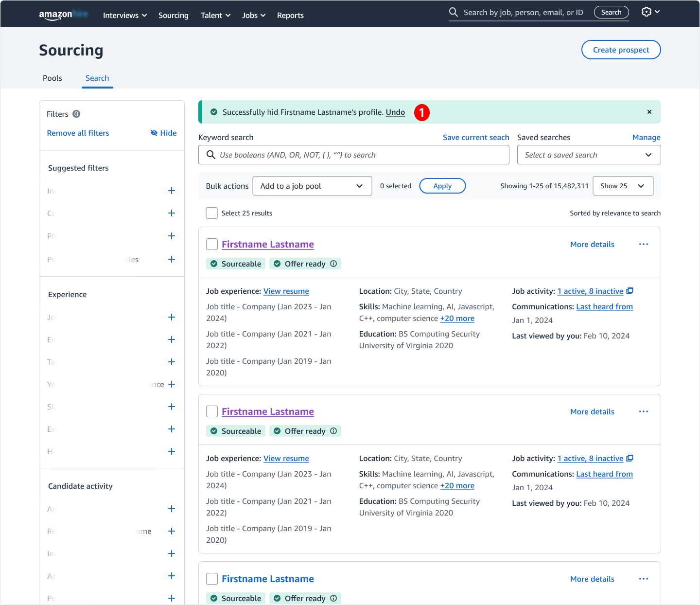Open the three-dot menu on the first candidate card
The width and height of the screenshot is (700, 605).
(644, 244)
